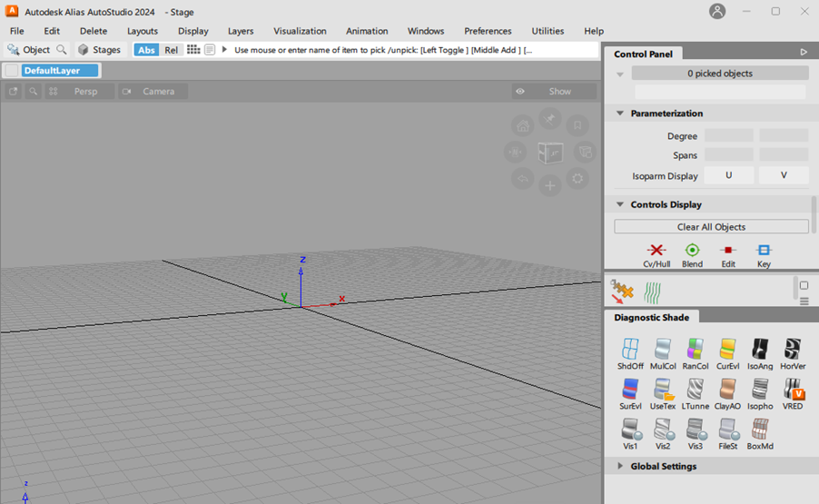Toggle Isoparm Display U
819x504 pixels.
pyautogui.click(x=728, y=175)
